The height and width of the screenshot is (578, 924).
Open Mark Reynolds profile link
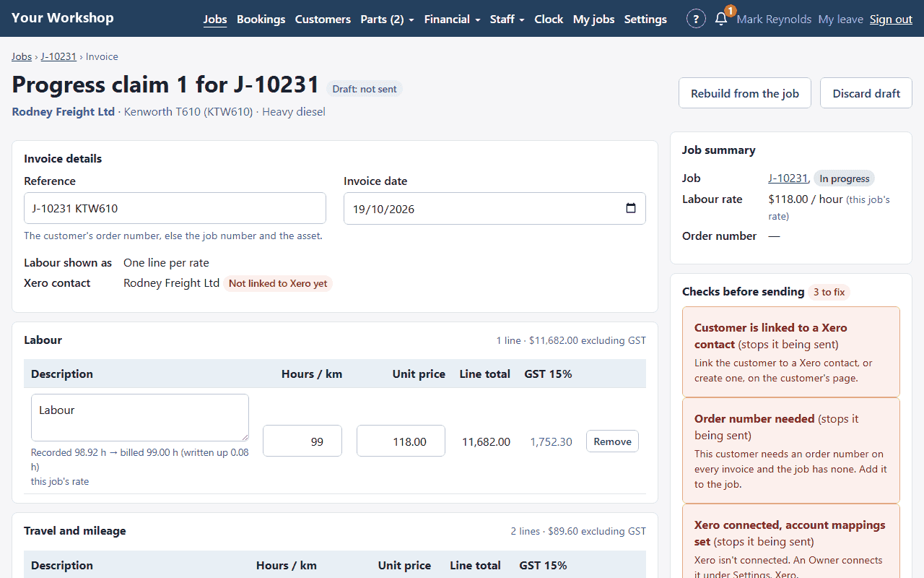tap(774, 20)
